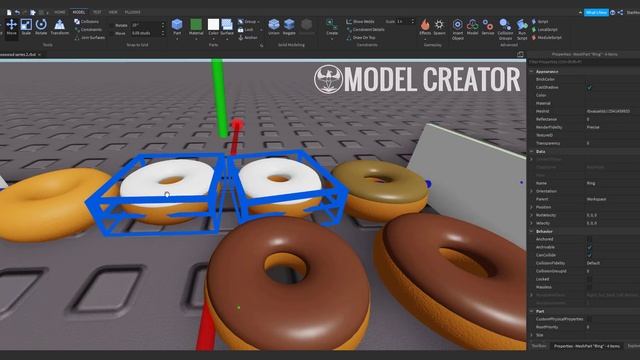This screenshot has width=640, height=360.
Task: Toggle the Locked property checkbox
Action: [x=589, y=279]
